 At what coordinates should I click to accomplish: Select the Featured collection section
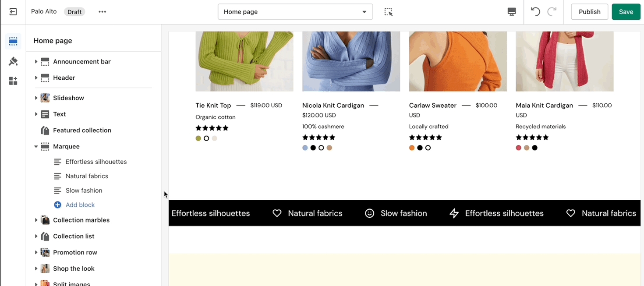pos(82,131)
